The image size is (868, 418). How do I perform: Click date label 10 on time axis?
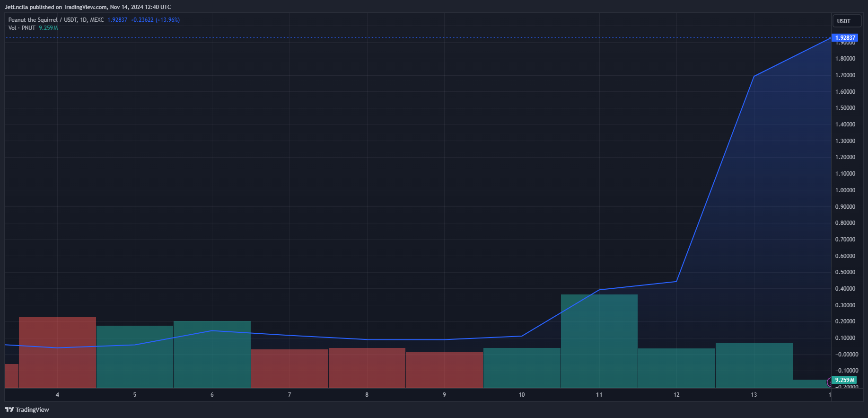pos(522,395)
